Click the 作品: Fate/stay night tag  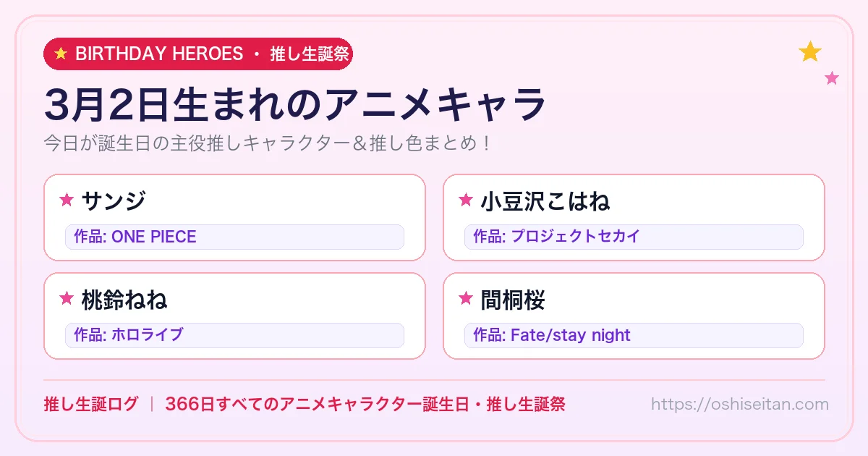(x=634, y=335)
